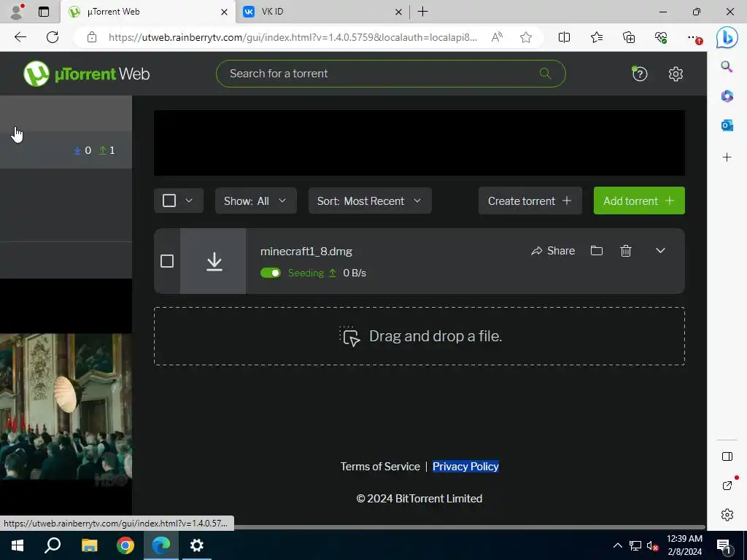Switch to the µTorrent Web tab

point(147,12)
